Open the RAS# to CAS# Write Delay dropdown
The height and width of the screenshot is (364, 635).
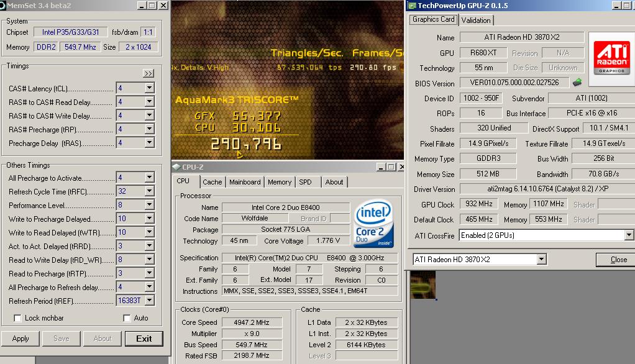click(150, 116)
